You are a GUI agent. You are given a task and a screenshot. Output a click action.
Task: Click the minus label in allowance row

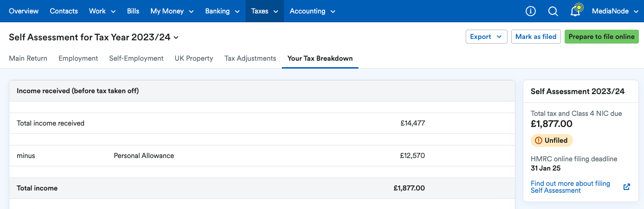(x=26, y=156)
